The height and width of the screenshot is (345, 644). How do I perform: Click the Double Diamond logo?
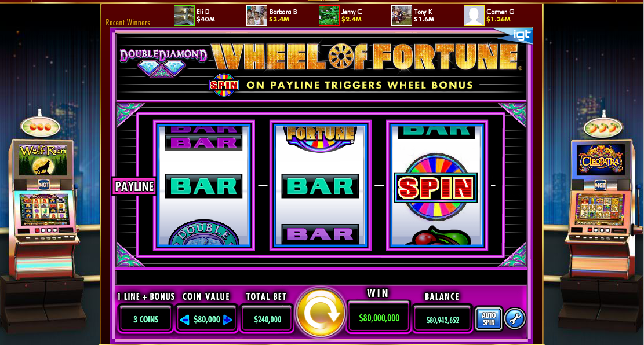163,62
